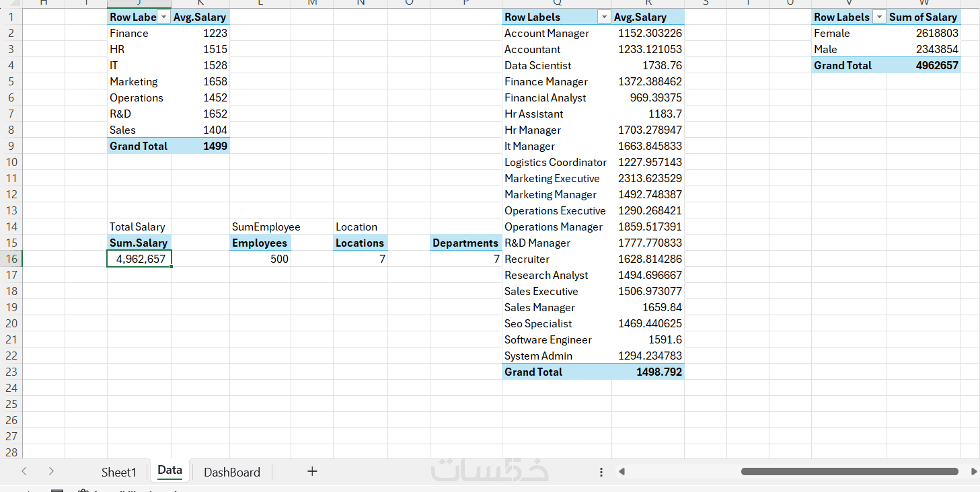The image size is (980, 492).
Task: Select the Employees header cell
Action: [x=260, y=243]
